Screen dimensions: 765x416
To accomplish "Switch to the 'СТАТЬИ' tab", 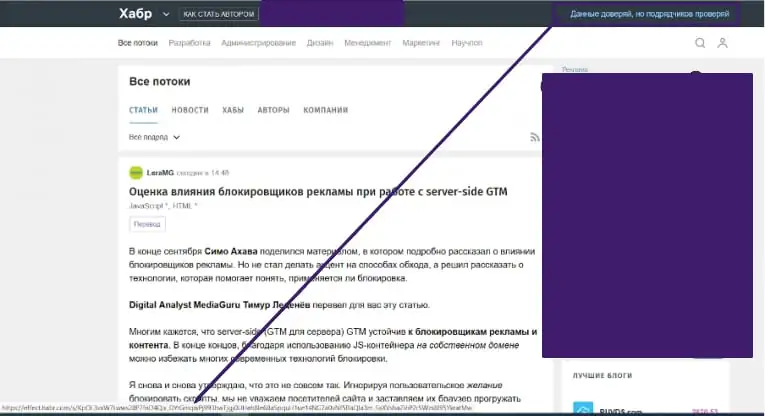I will pos(143,110).
